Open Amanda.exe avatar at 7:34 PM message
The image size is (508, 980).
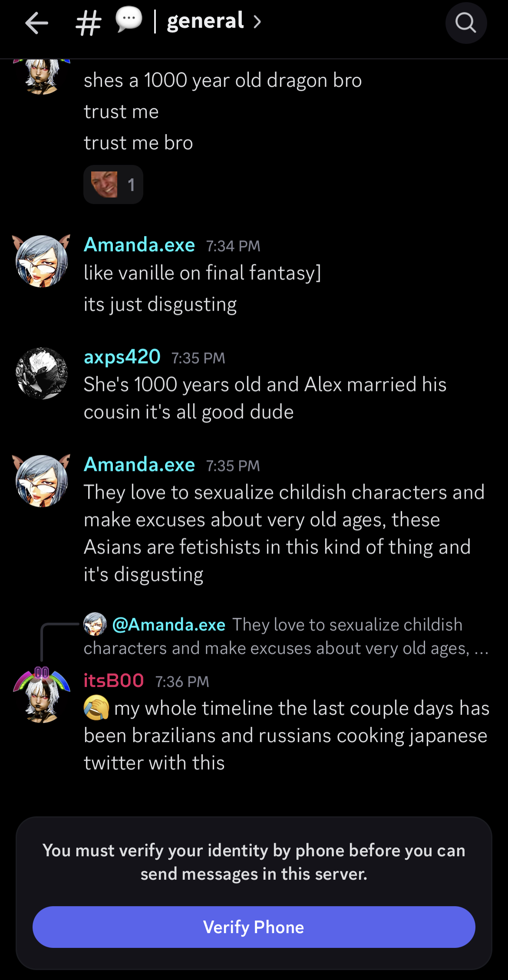pyautogui.click(x=41, y=261)
